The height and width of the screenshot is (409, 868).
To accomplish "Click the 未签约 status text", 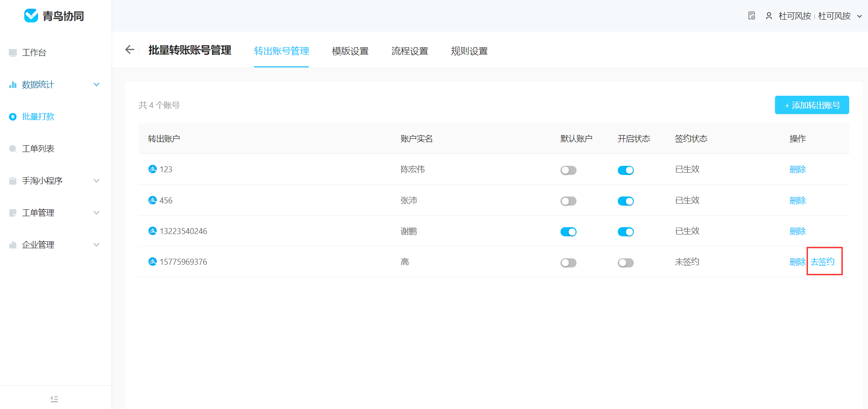I will [x=687, y=262].
